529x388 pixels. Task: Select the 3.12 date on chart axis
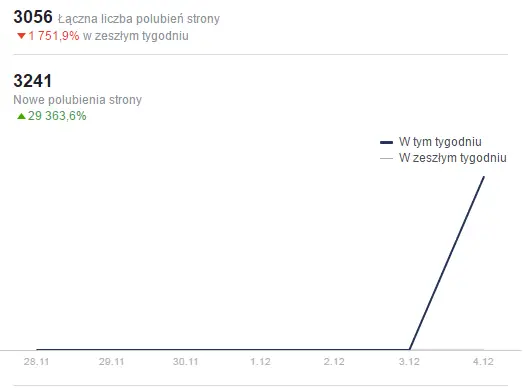[409, 362]
